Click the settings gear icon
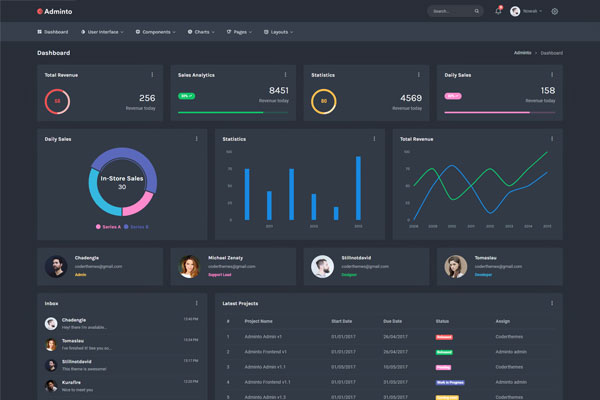 pyautogui.click(x=555, y=11)
